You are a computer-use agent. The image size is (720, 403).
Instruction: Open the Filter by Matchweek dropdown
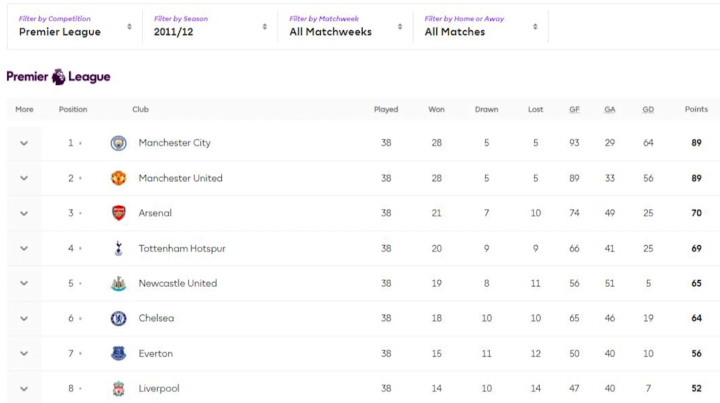point(345,26)
